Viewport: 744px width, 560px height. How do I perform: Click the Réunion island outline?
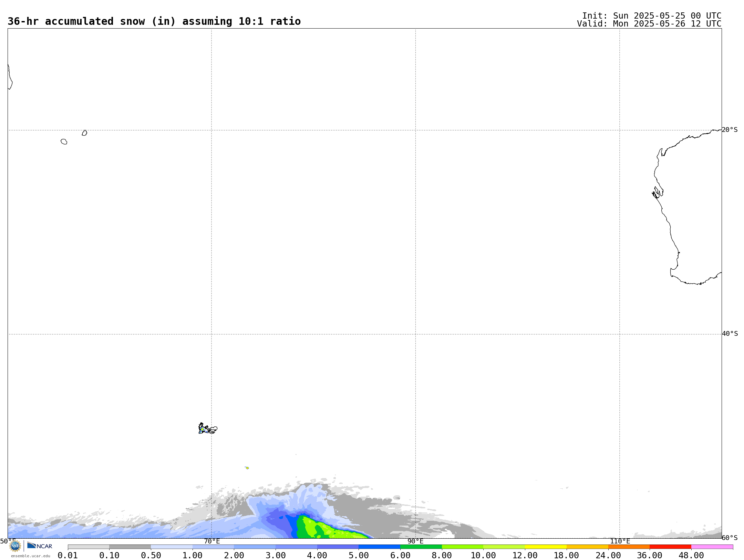pos(64,142)
